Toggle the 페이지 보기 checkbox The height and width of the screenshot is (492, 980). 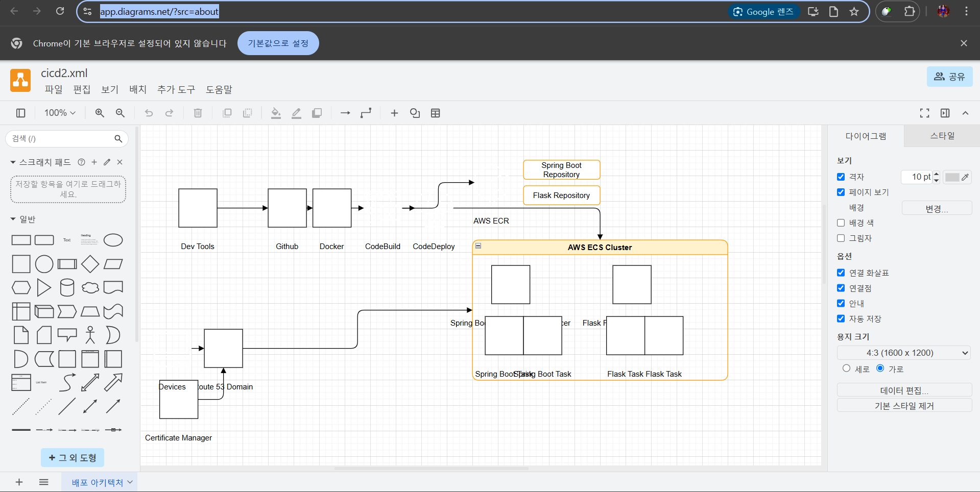841,192
